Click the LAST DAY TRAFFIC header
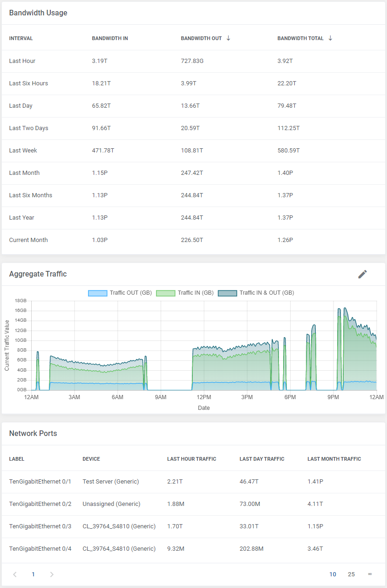 [x=262, y=459]
